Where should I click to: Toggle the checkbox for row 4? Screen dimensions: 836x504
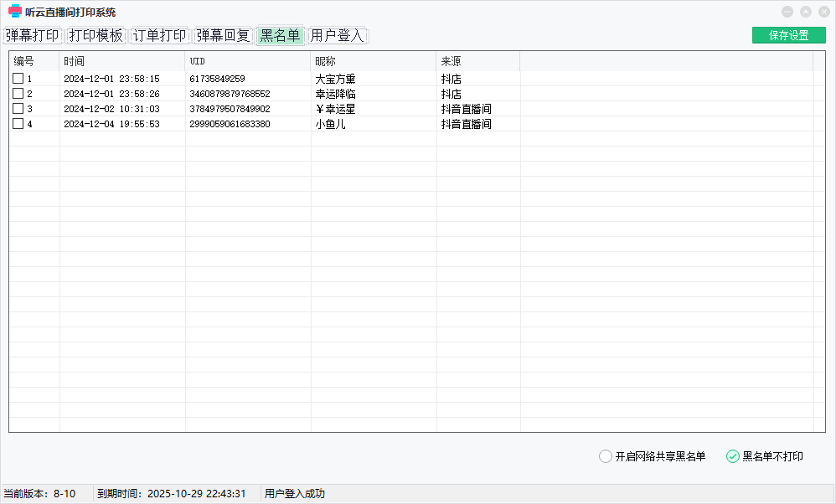(x=18, y=124)
